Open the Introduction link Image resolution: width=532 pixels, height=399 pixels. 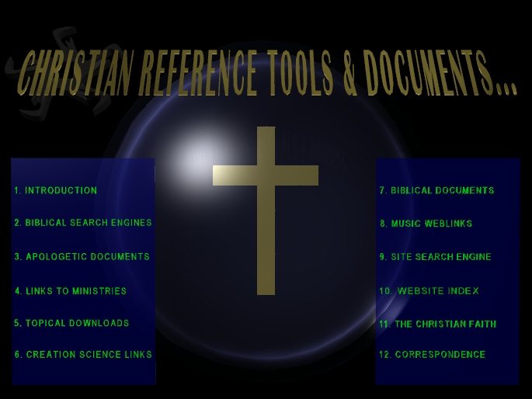click(x=56, y=190)
